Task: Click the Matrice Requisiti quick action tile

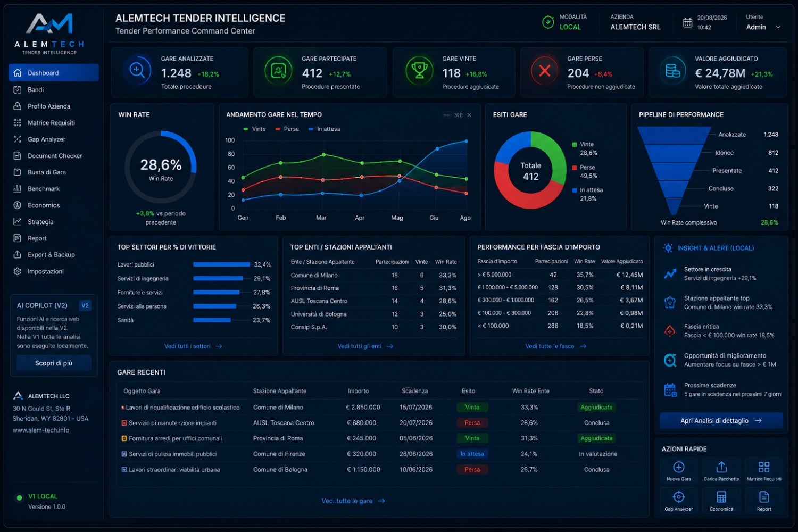Action: coord(764,471)
